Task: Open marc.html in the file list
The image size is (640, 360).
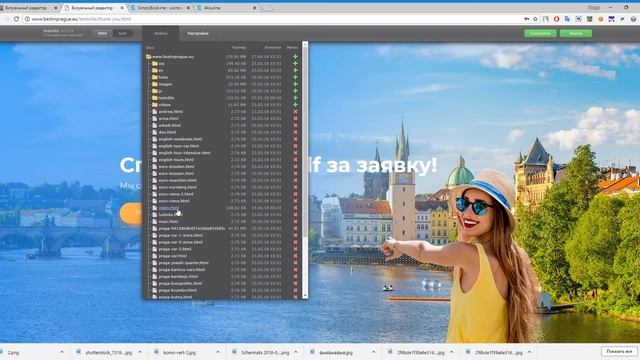Action: [168, 222]
